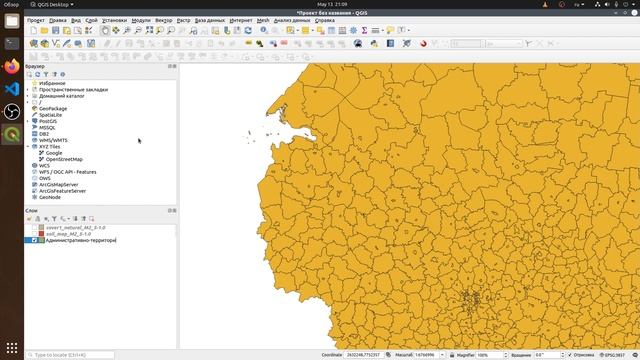Click the soil_map layer red color swatch
The height and width of the screenshot is (360, 640).
pos(41,234)
